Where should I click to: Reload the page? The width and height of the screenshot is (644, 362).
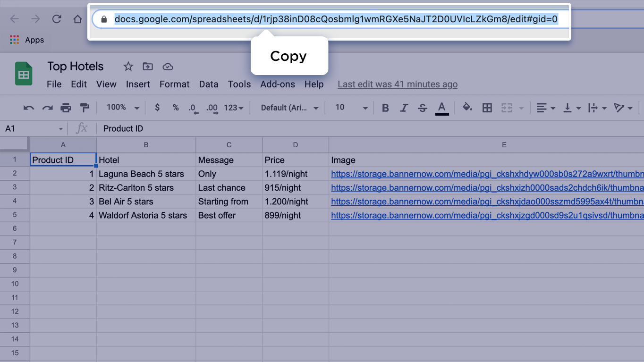pos(57,19)
